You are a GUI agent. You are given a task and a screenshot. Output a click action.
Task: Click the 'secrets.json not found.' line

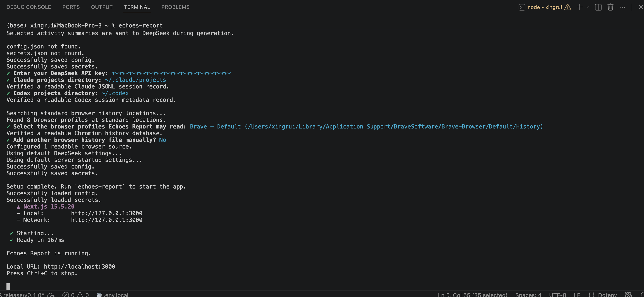click(x=45, y=53)
